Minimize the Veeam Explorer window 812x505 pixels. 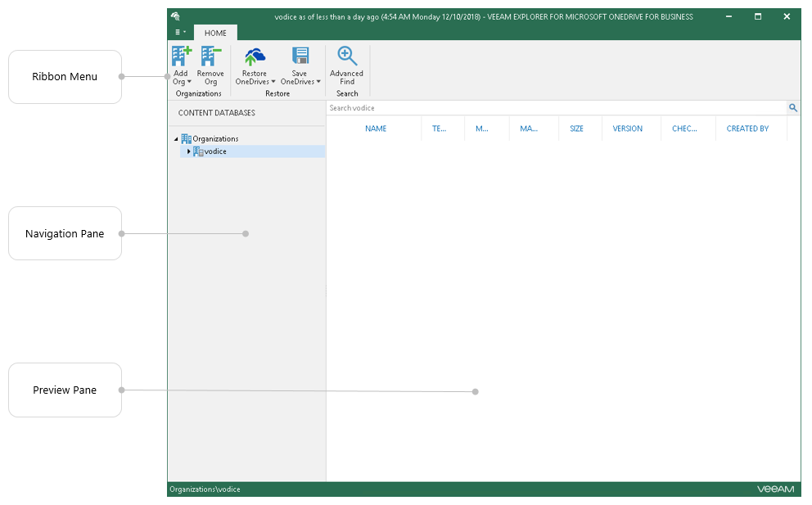click(x=729, y=16)
